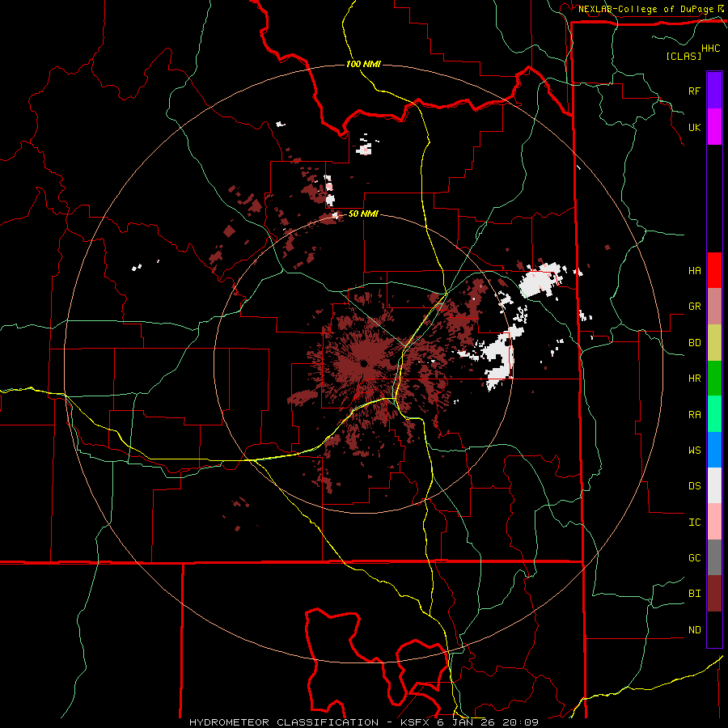Click the 100 NMI range ring label
This screenshot has width=728, height=728.
363,64
